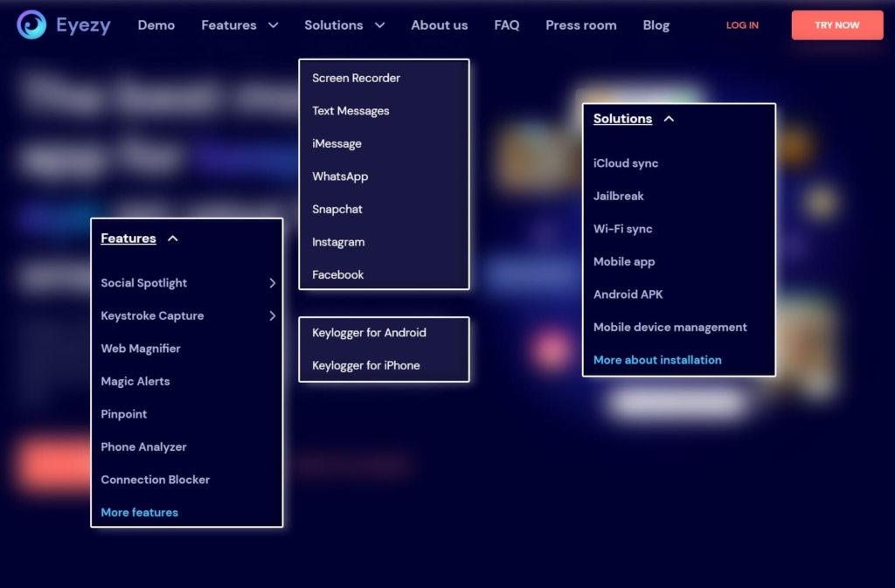Open the Blog page
Image resolution: width=895 pixels, height=588 pixels.
(656, 25)
